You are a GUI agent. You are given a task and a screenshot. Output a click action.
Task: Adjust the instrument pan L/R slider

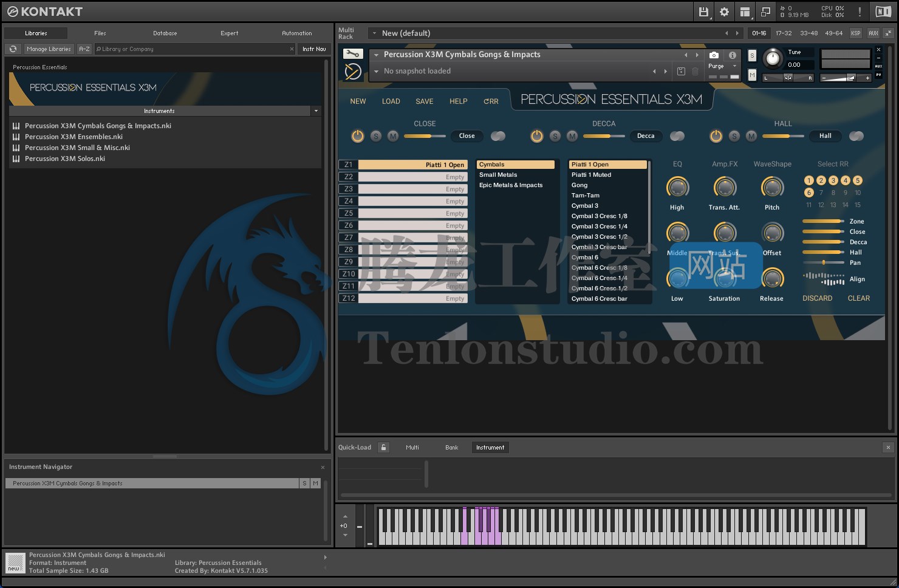(x=788, y=78)
